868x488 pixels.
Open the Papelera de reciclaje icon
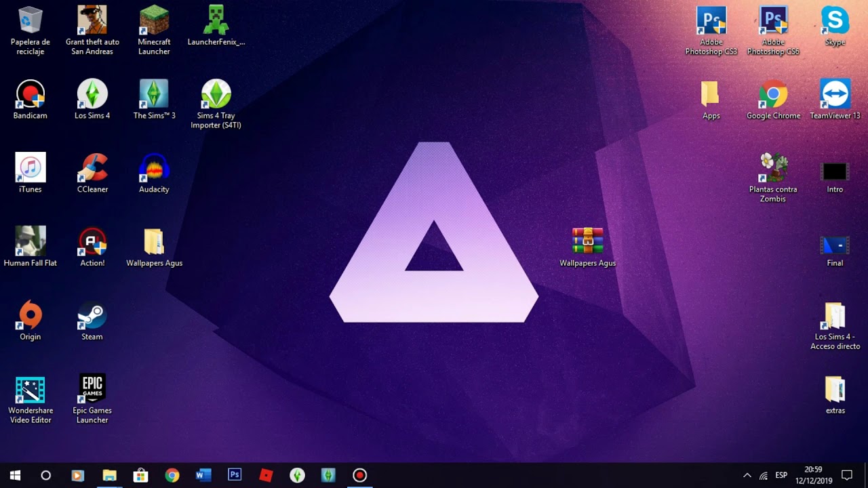coord(31,30)
